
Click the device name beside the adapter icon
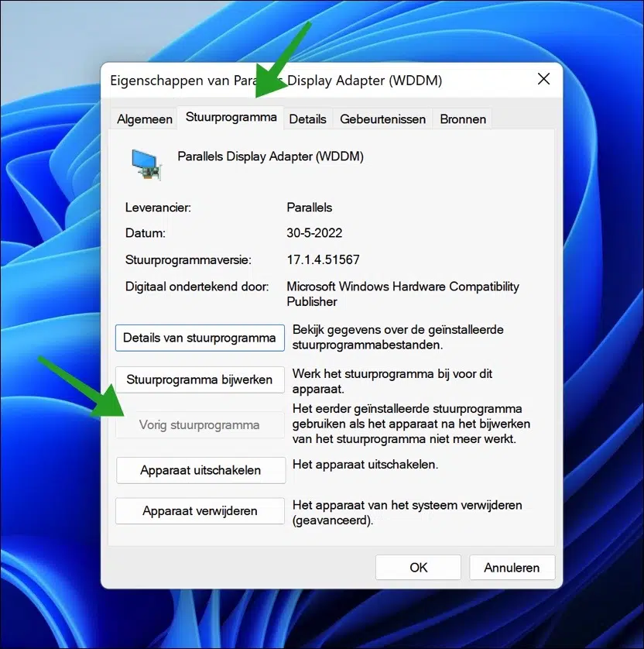click(270, 156)
